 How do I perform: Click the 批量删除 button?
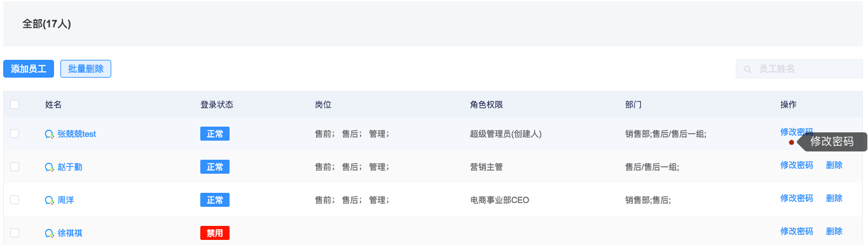click(x=86, y=69)
